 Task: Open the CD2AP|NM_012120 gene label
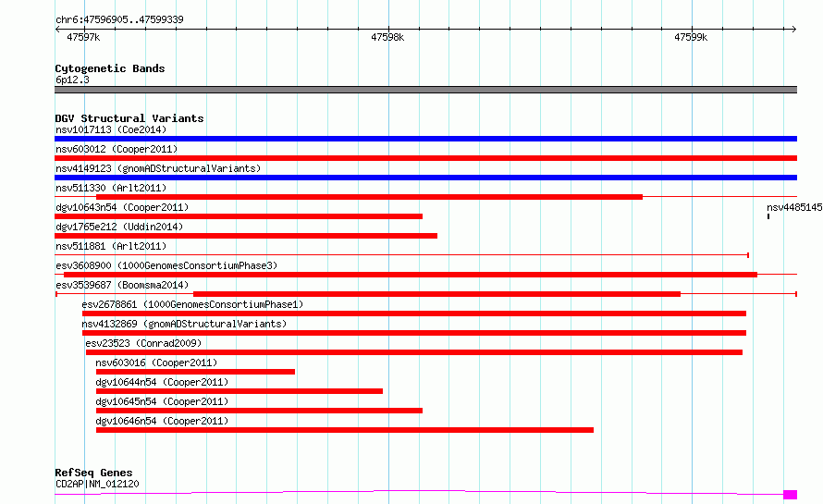coord(97,484)
